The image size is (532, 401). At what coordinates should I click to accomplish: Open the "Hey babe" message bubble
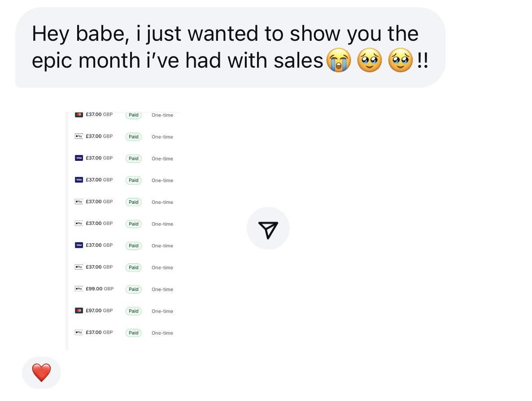(231, 47)
